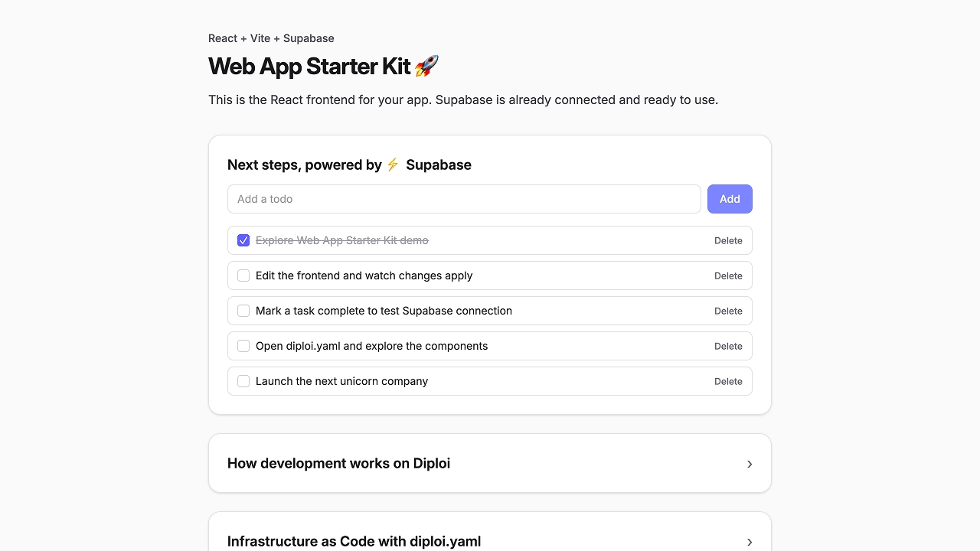Mark Launch the next unicorn company done
The height and width of the screenshot is (551, 980).
pyautogui.click(x=243, y=381)
